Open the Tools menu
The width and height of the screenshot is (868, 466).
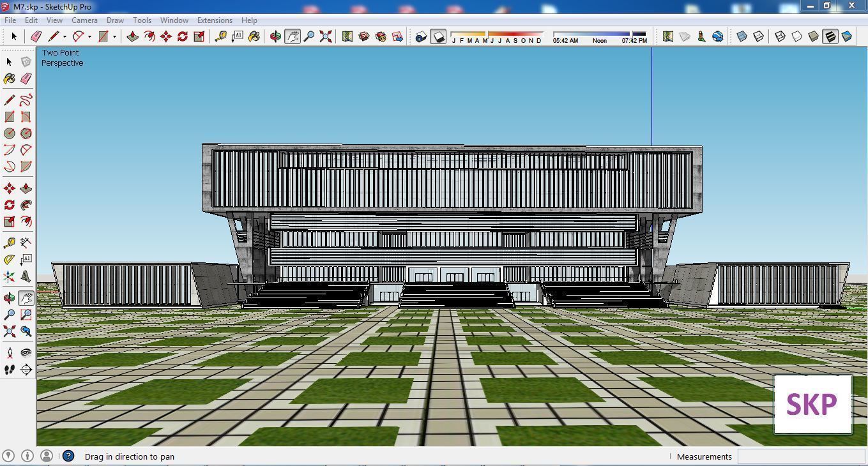coord(142,20)
